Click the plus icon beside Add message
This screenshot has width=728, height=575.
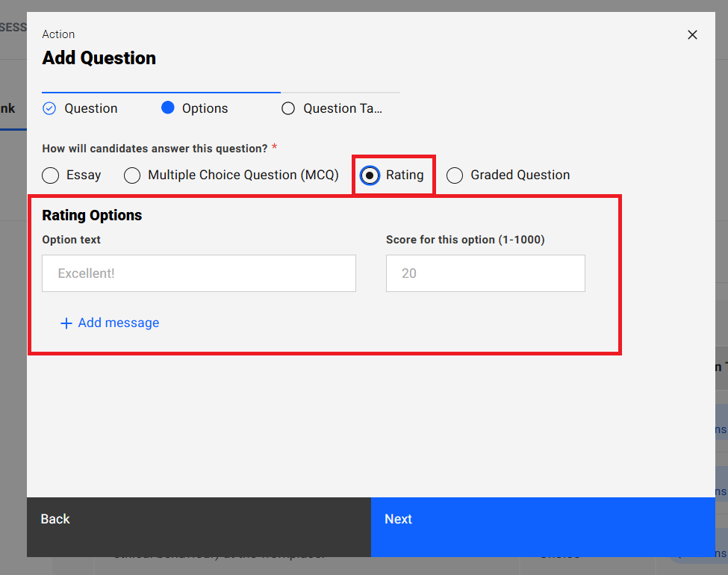[66, 323]
